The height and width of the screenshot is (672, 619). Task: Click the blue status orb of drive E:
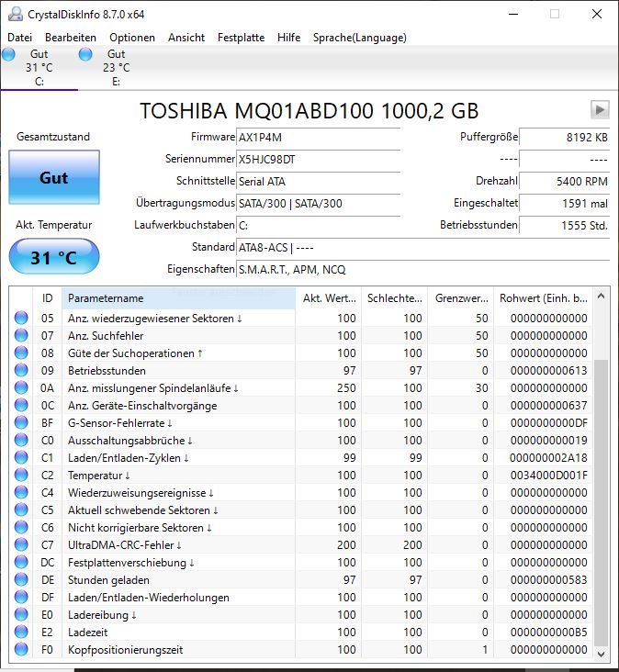[x=85, y=54]
